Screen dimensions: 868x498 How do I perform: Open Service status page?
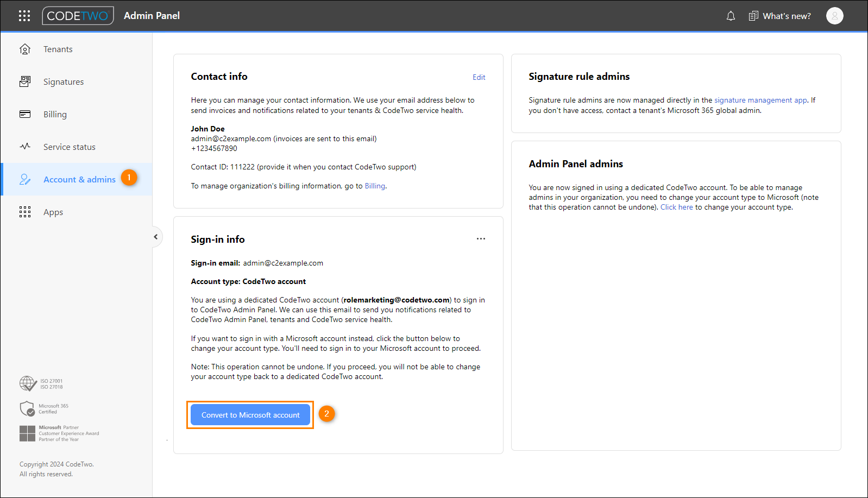(x=77, y=147)
